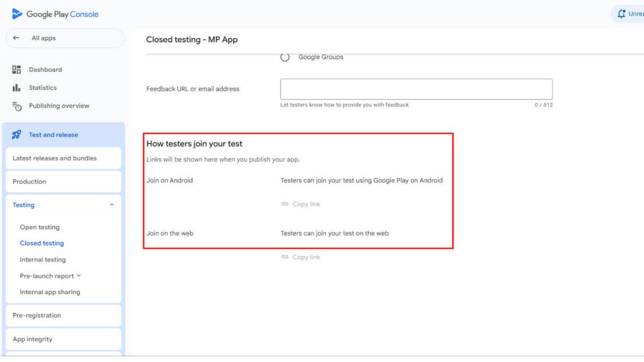Image resolution: width=644 pixels, height=362 pixels.
Task: Click the unread notifications bell icon
Action: point(620,14)
